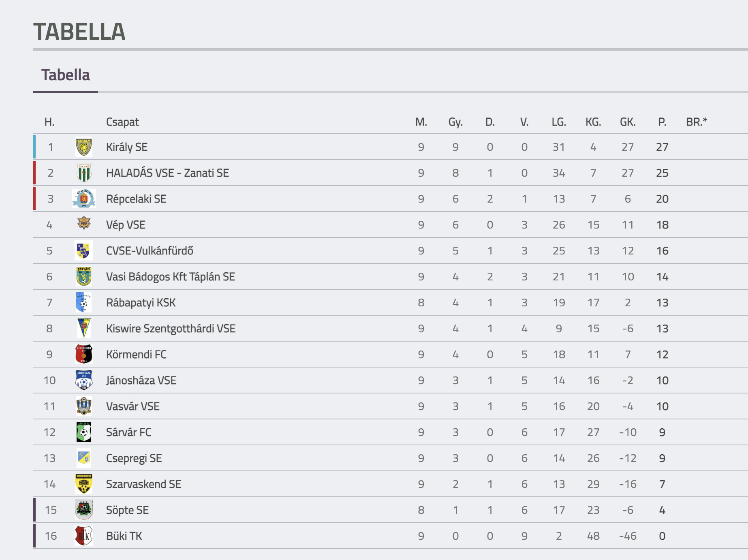This screenshot has width=748, height=560.
Task: Click the BR.* column header
Action: coord(697,122)
